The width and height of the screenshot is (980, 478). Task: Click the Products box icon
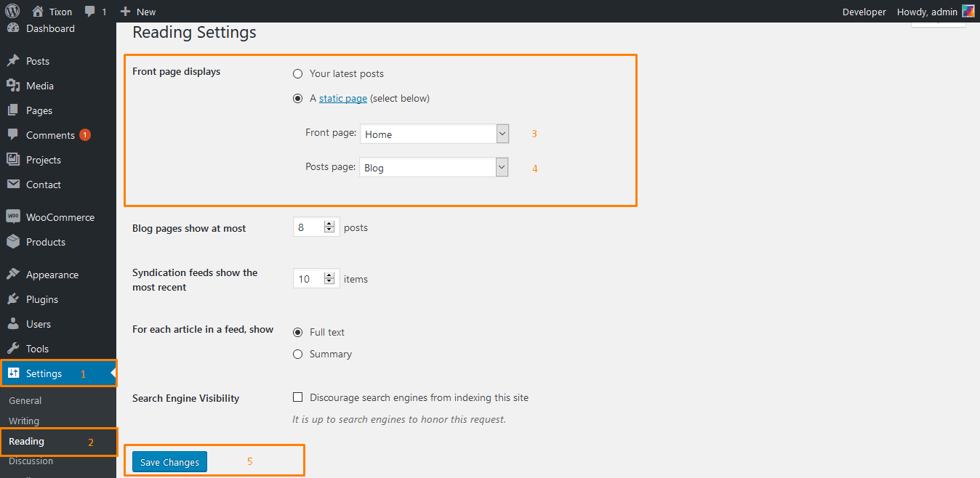click(12, 242)
